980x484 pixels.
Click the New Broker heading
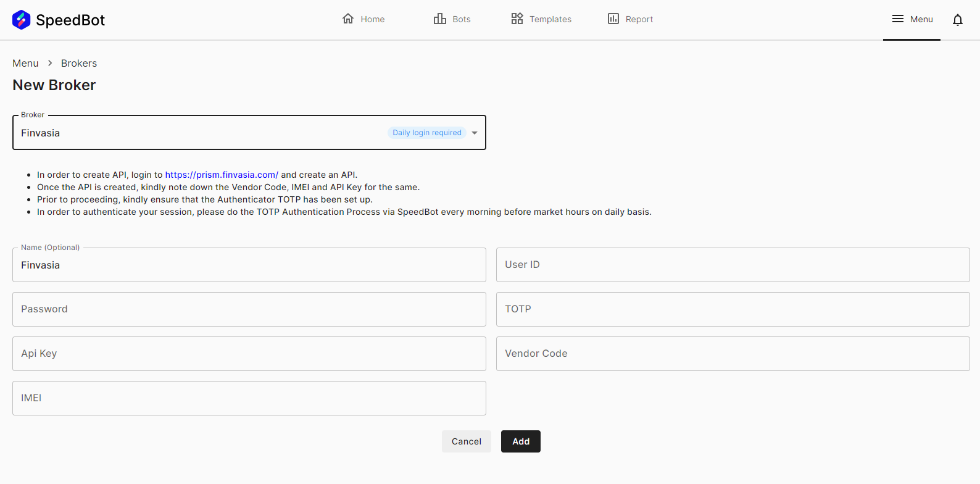(54, 85)
